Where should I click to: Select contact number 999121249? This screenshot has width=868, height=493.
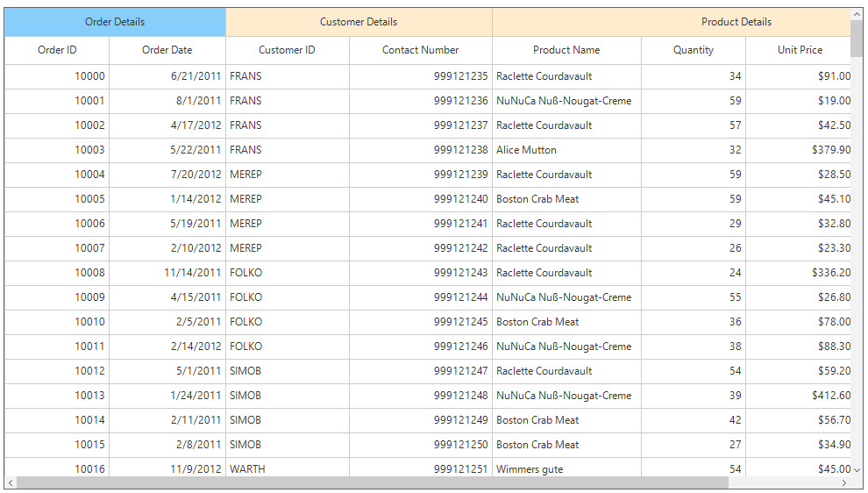click(x=421, y=420)
